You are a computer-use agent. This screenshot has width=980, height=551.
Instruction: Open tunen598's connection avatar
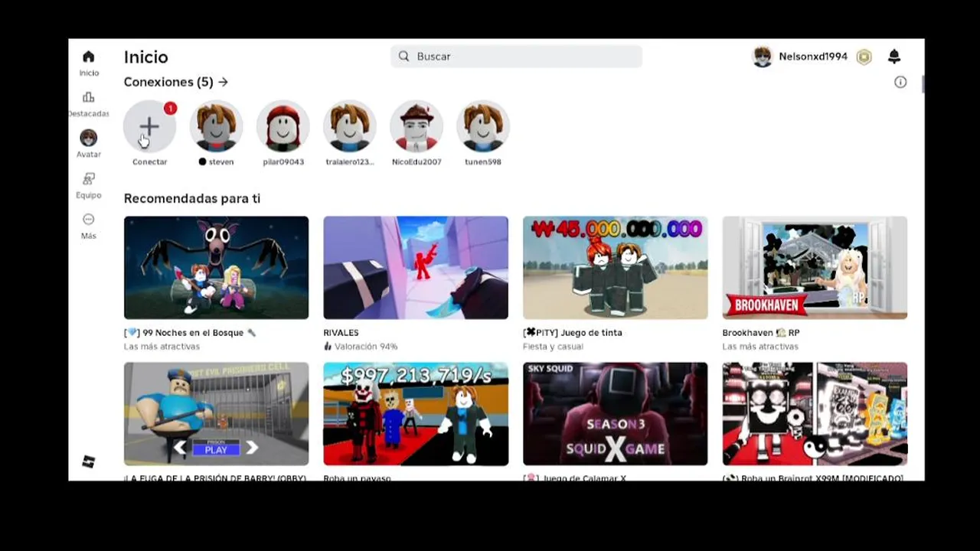483,126
